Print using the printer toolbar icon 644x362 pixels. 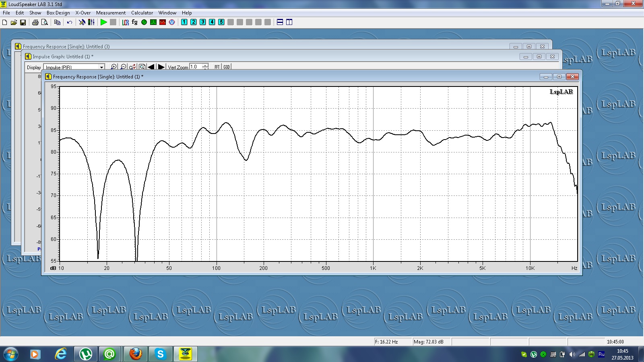pyautogui.click(x=35, y=22)
